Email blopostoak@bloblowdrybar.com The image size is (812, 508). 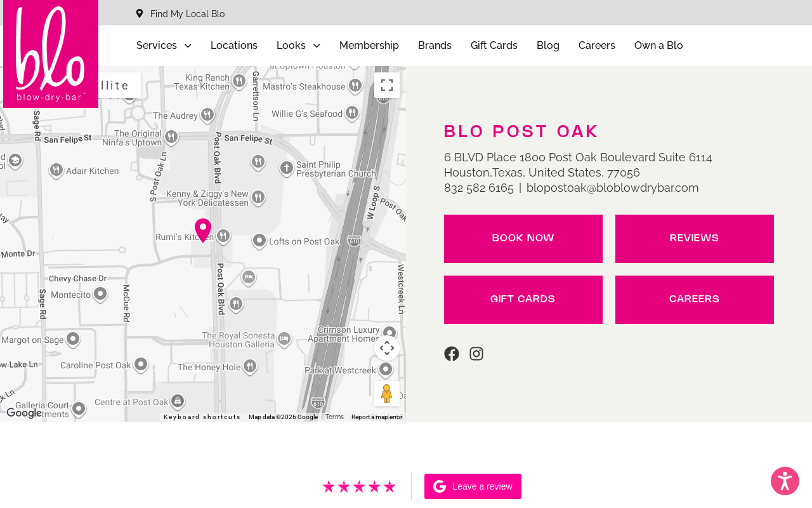point(613,188)
